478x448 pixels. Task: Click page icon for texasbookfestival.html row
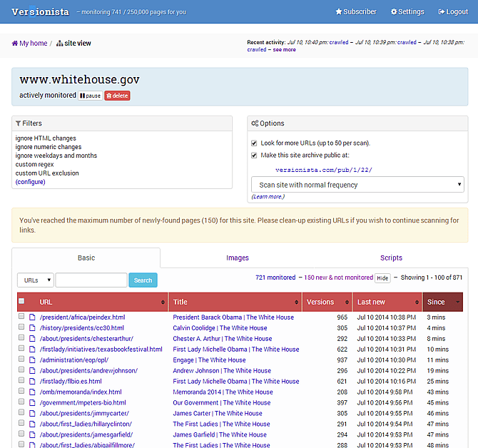(x=32, y=350)
